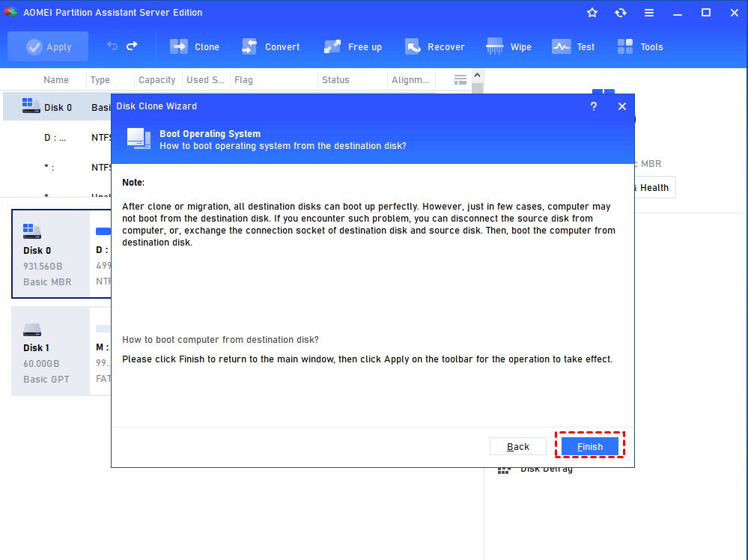Screen dimensions: 748x560
Task: Select the Disk 1 60.00GB card
Action: click(51, 351)
